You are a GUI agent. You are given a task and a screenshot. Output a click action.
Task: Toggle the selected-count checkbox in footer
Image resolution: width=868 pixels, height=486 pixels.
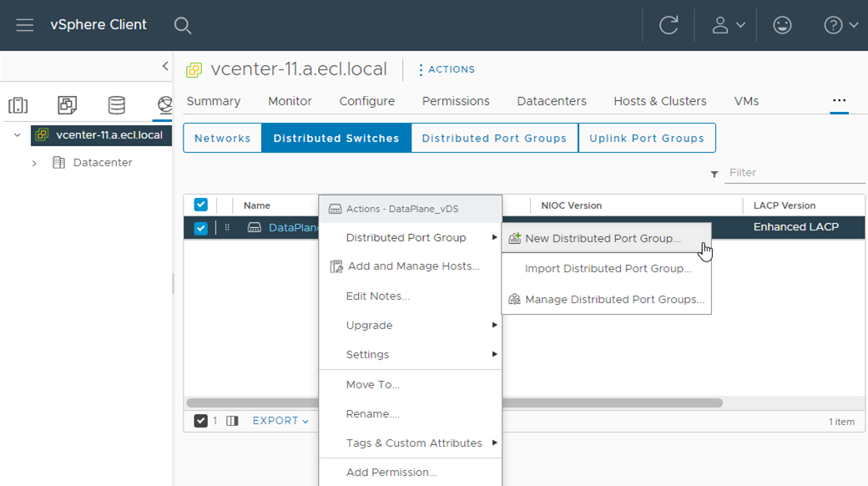coord(200,421)
